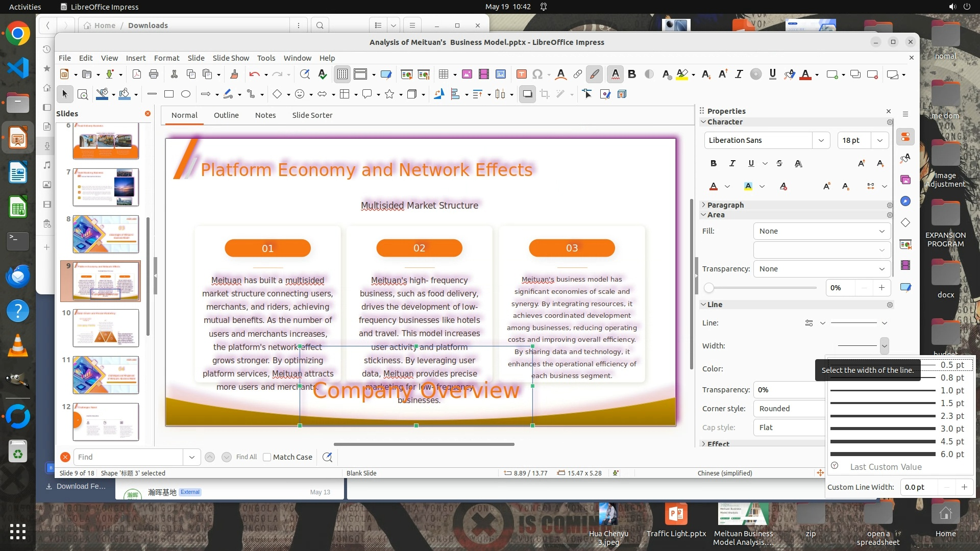
Task: Toggle the Shadow button in toolbar
Action: (527, 94)
